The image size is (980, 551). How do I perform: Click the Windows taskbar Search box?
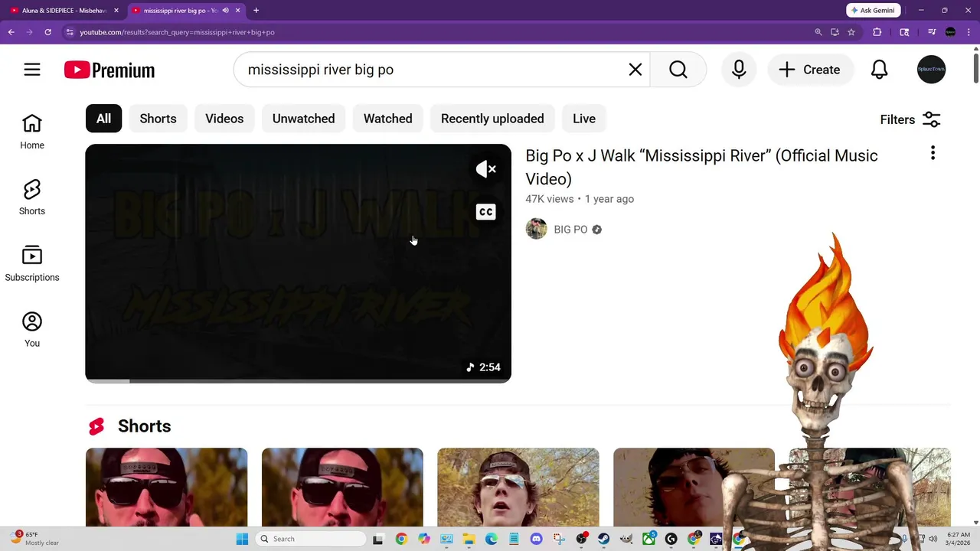point(312,539)
